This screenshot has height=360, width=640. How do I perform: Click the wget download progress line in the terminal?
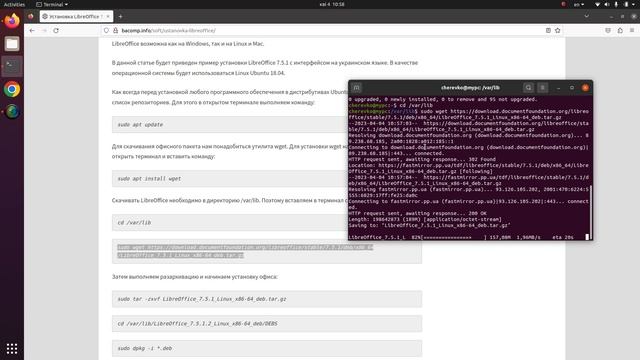pyautogui.click(x=461, y=237)
